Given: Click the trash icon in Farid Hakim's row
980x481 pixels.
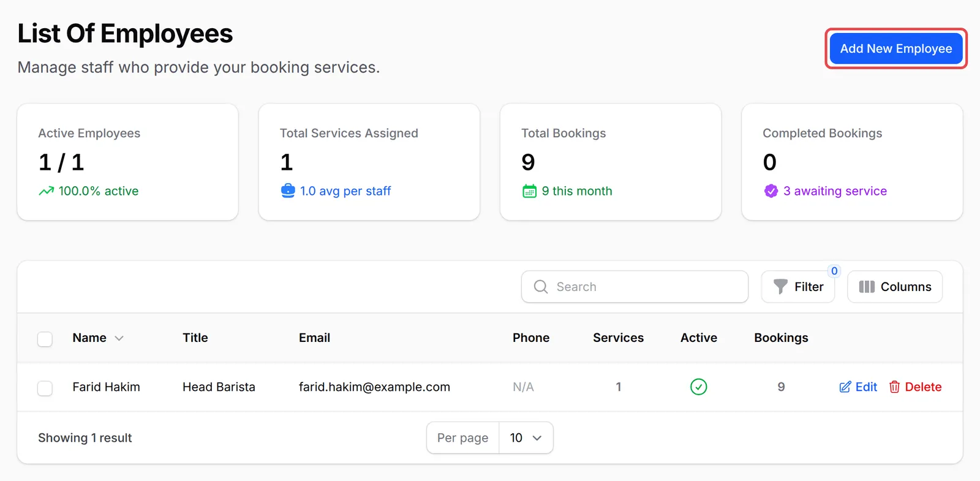Looking at the screenshot, I should (895, 387).
